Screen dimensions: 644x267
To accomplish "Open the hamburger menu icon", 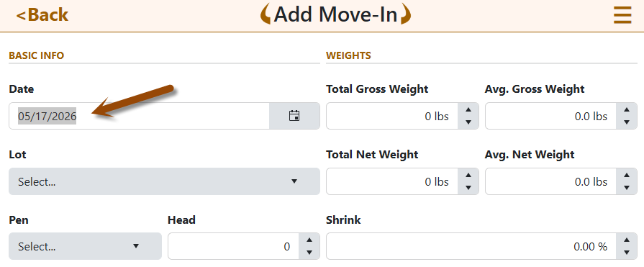I will pyautogui.click(x=622, y=16).
